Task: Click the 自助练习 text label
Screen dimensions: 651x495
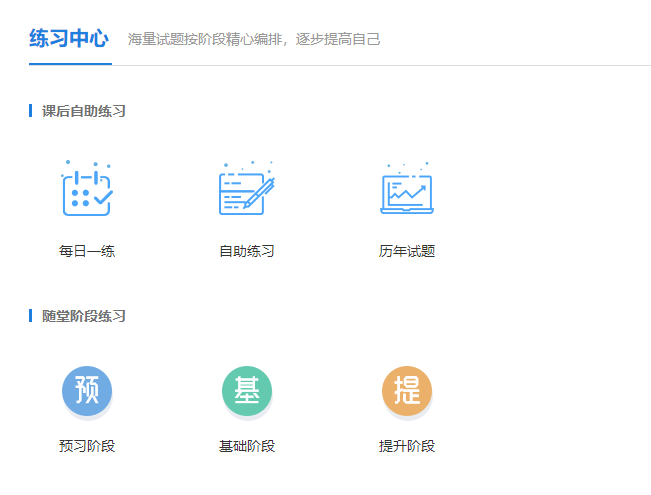Action: pyautogui.click(x=247, y=251)
